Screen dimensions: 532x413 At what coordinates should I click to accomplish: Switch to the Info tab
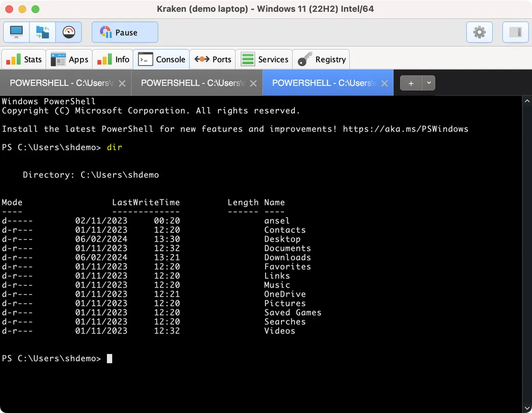tap(113, 59)
